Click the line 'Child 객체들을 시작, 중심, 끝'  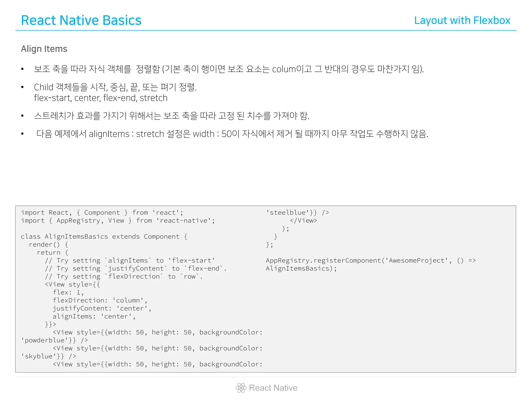(115, 87)
